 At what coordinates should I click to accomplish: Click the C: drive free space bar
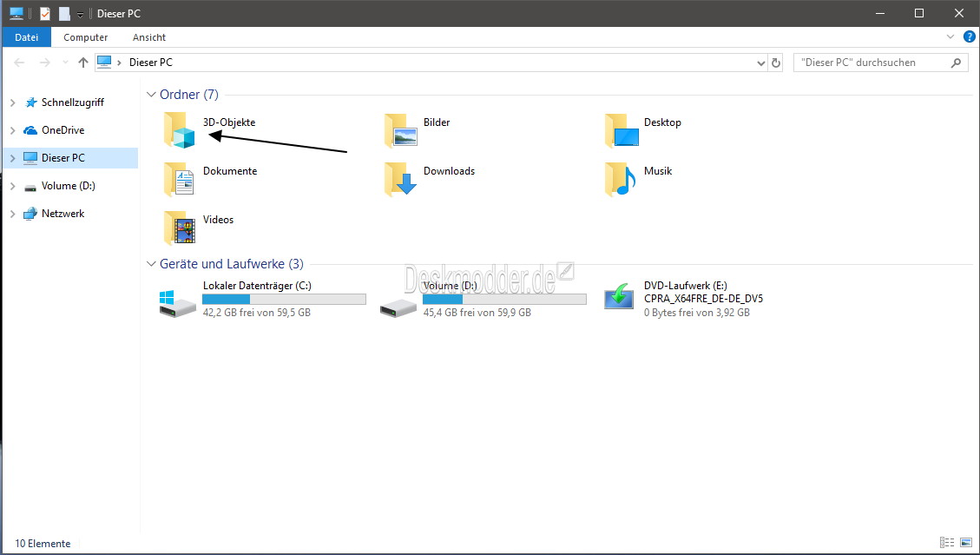285,300
